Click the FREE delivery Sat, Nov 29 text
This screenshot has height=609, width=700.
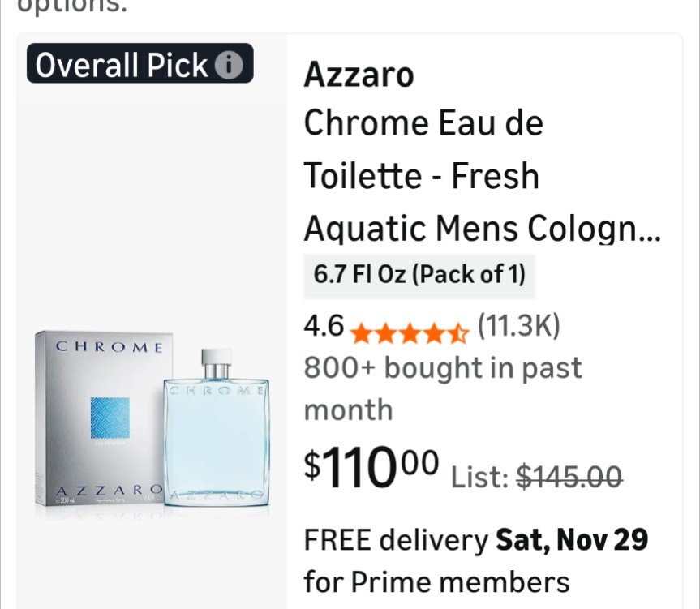click(475, 539)
